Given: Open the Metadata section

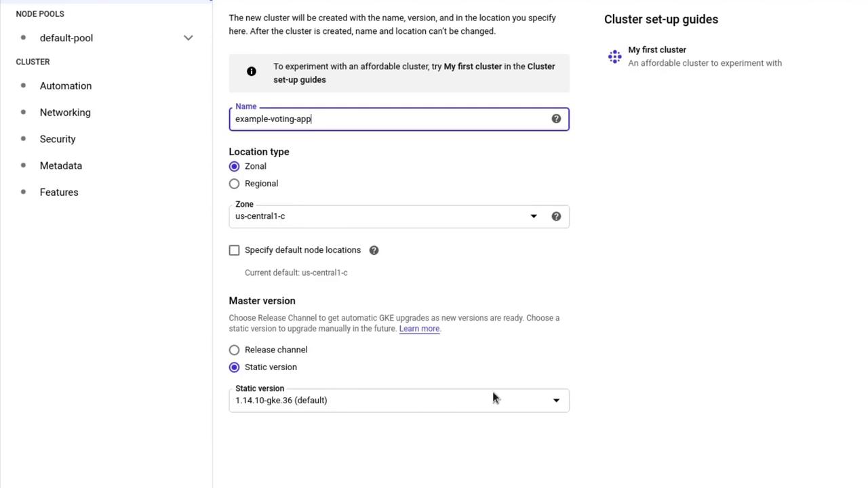Looking at the screenshot, I should pos(61,165).
